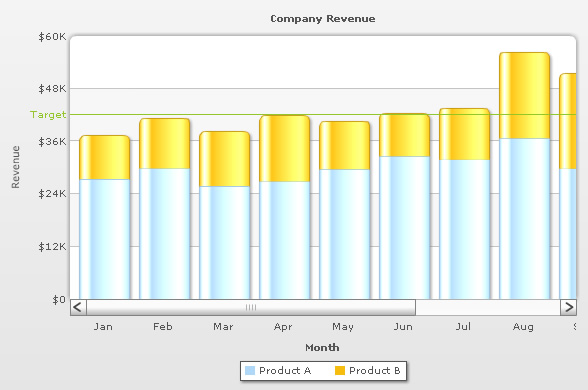Click the scroll right arrow button
Image resolution: width=588 pixels, height=390 pixels.
[568, 308]
